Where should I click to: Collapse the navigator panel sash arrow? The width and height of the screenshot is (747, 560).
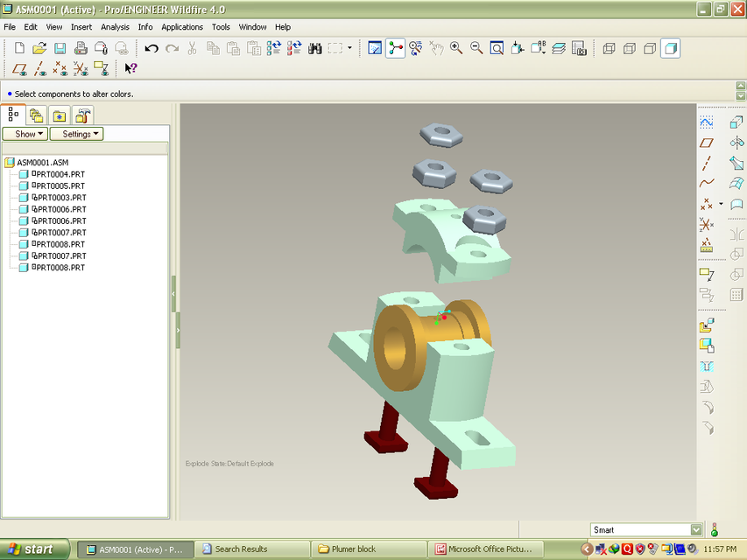174,294
